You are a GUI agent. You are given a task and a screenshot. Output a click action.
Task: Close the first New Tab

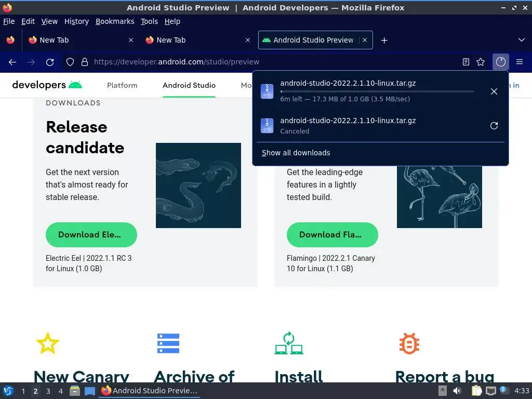click(x=130, y=40)
